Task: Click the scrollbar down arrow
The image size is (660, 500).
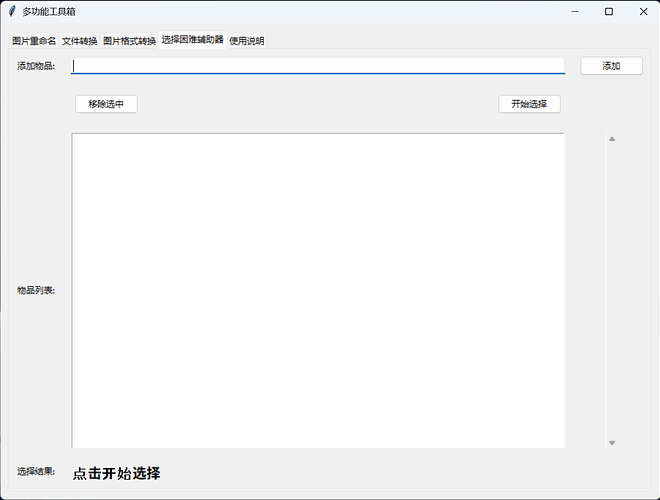Action: 612,443
